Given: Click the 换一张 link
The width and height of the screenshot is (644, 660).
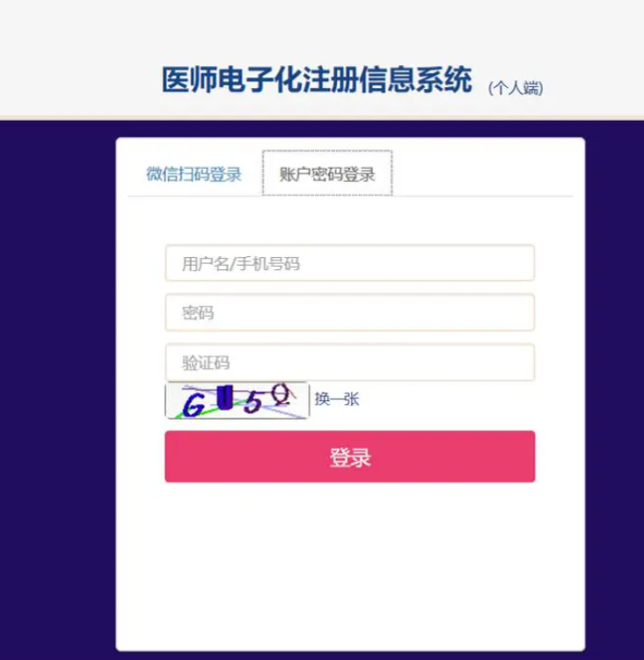Looking at the screenshot, I should 337,399.
